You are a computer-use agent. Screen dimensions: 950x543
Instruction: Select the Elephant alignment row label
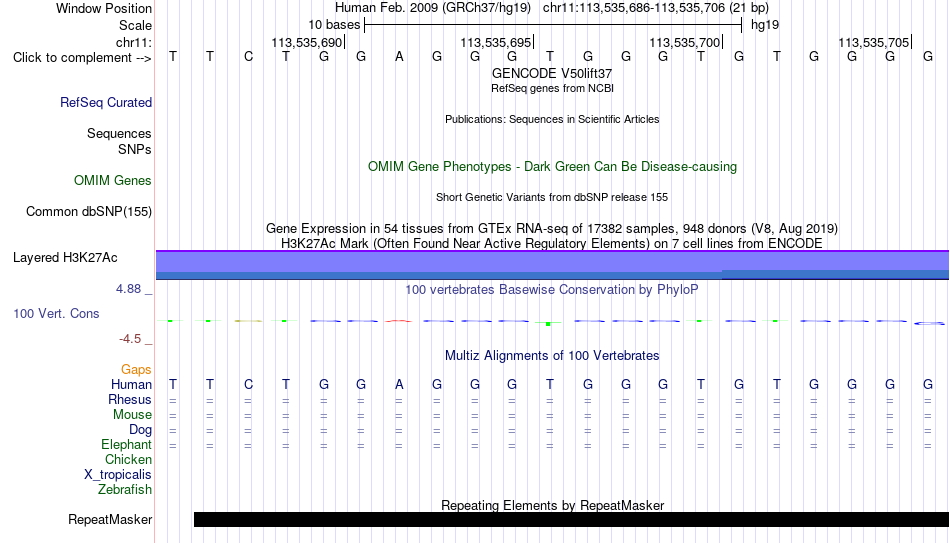click(126, 445)
